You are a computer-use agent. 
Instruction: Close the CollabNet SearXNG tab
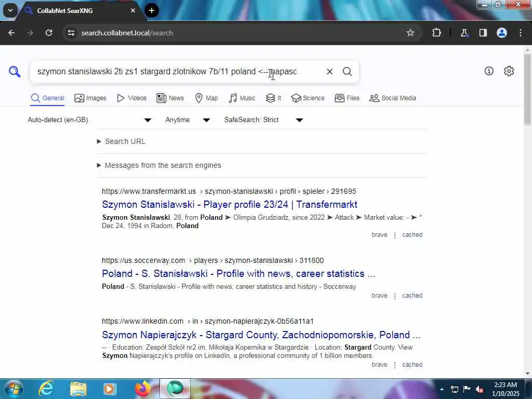tap(133, 10)
